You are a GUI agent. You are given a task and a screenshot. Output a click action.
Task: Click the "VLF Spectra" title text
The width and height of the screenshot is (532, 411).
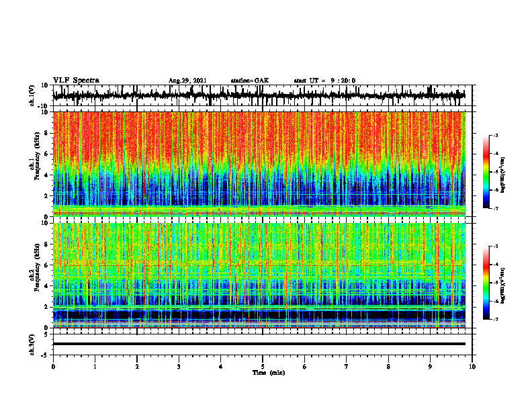click(x=76, y=80)
